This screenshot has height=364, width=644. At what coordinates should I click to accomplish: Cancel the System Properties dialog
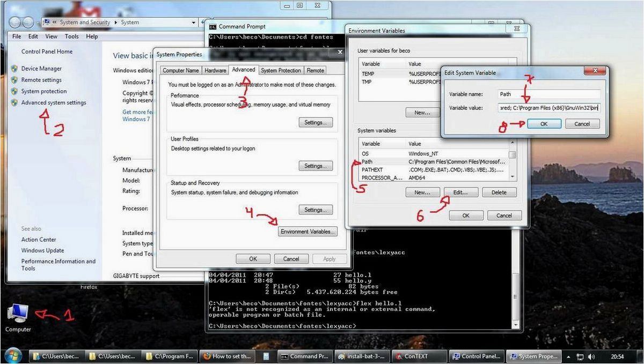tap(291, 258)
